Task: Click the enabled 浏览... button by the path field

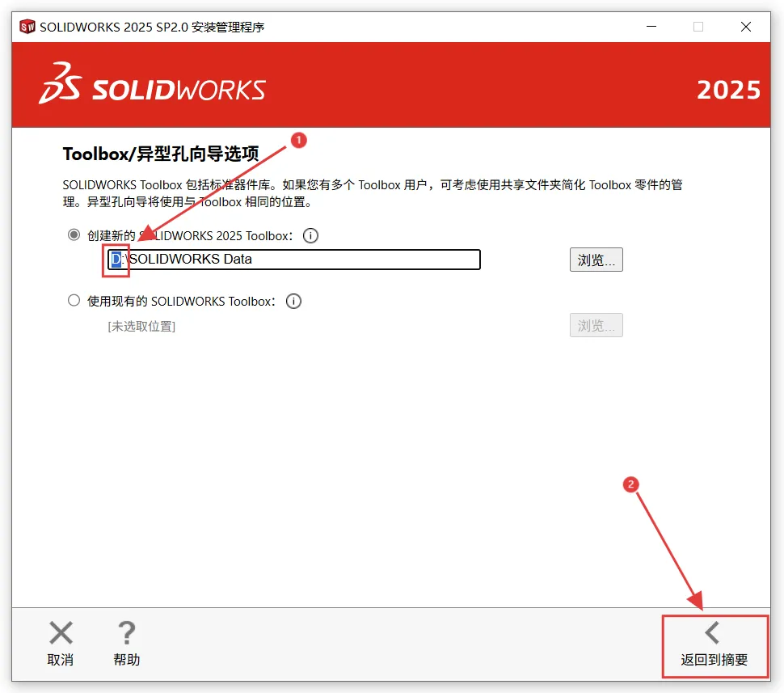Action: coord(596,260)
